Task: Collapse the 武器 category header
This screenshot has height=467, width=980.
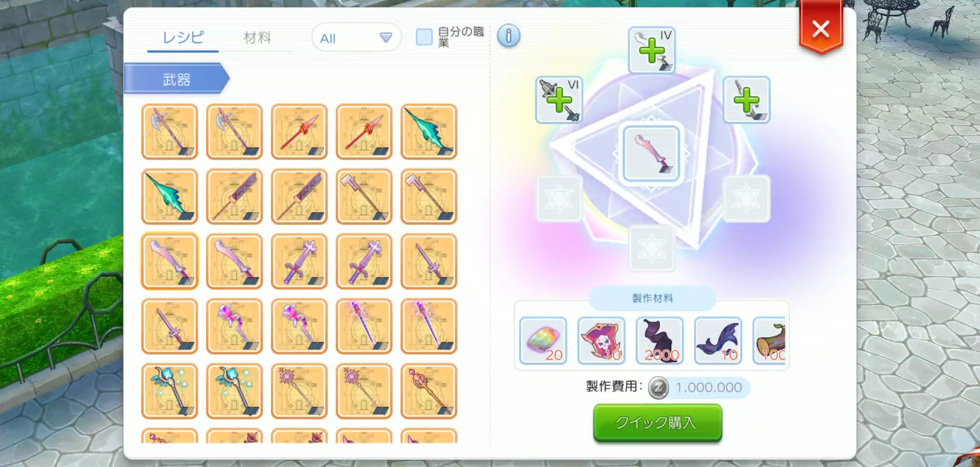Action: click(176, 79)
